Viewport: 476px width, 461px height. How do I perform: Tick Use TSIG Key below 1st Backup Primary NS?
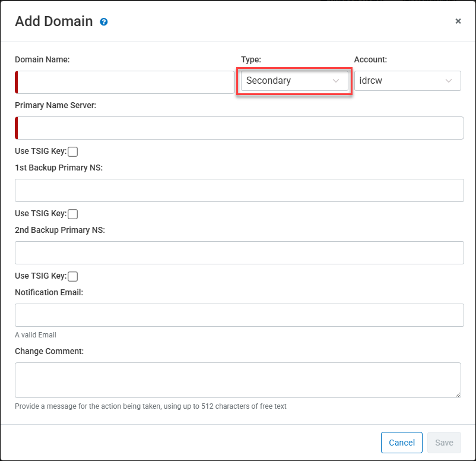pos(73,214)
